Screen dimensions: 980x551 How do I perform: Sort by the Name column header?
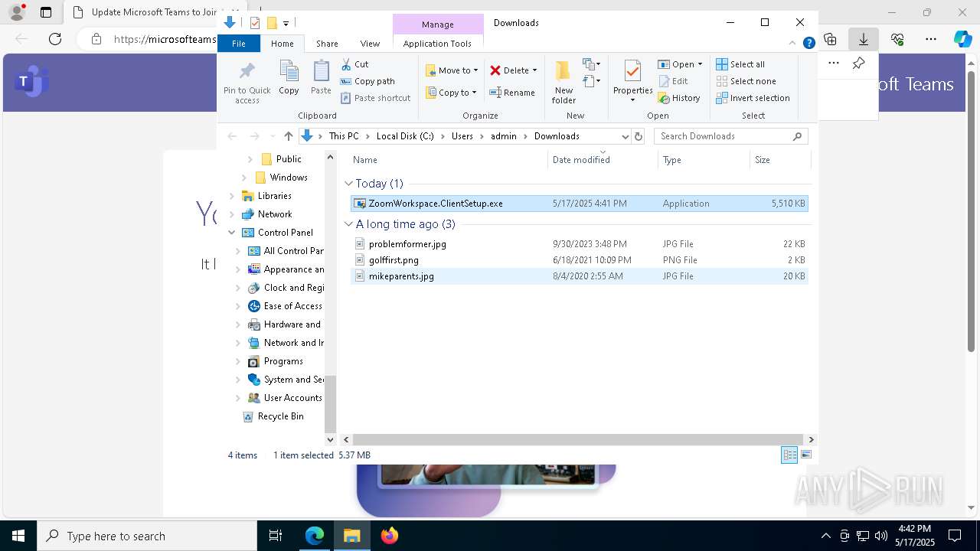[x=449, y=160]
